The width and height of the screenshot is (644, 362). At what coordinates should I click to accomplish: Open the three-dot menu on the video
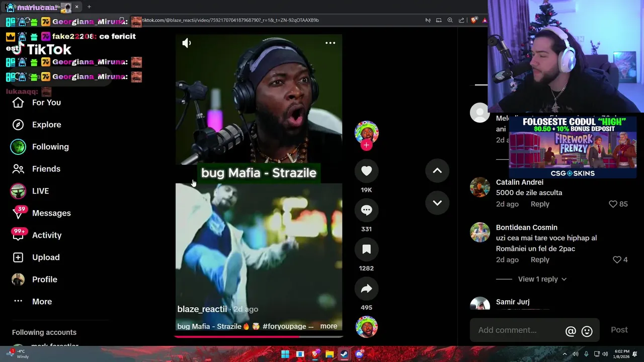[x=330, y=43]
